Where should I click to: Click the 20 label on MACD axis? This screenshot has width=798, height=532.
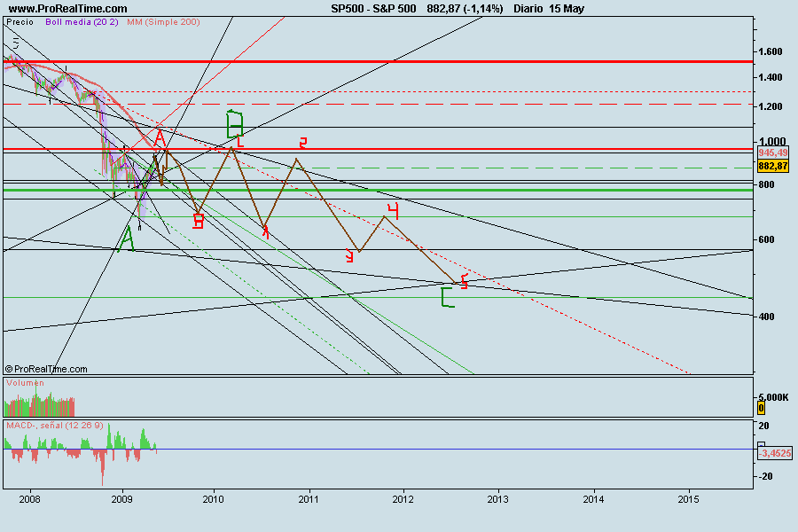[x=764, y=426]
